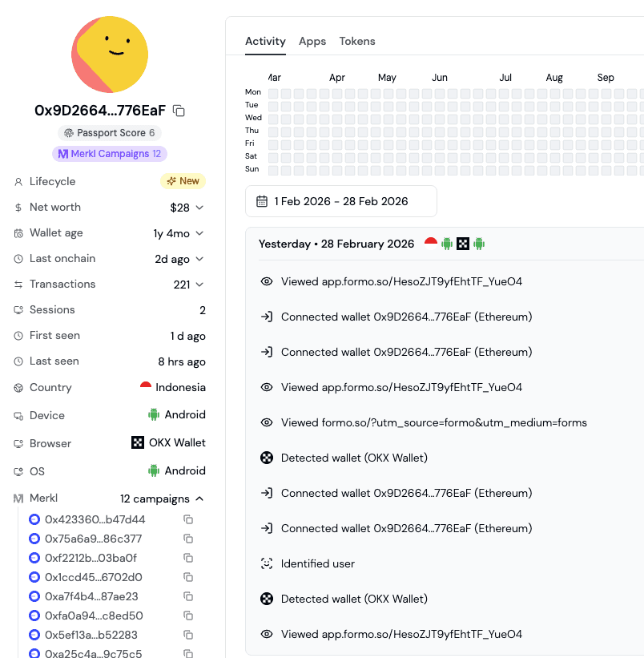Click token icon beside 0x423360...b47d44

(34, 519)
